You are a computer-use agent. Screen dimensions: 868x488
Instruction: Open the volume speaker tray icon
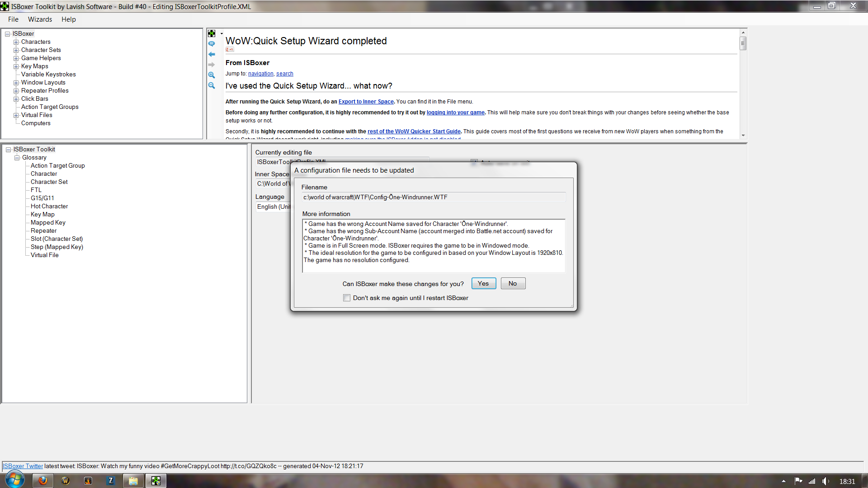pos(826,481)
